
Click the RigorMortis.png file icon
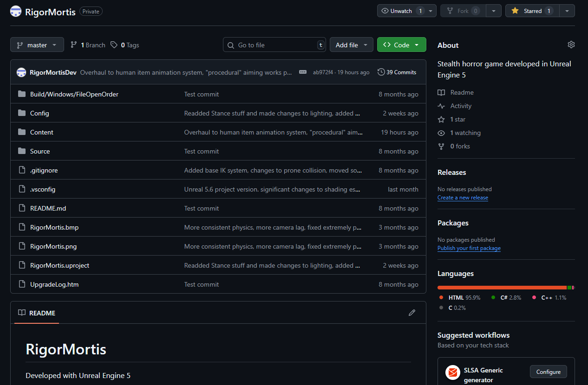(x=22, y=246)
